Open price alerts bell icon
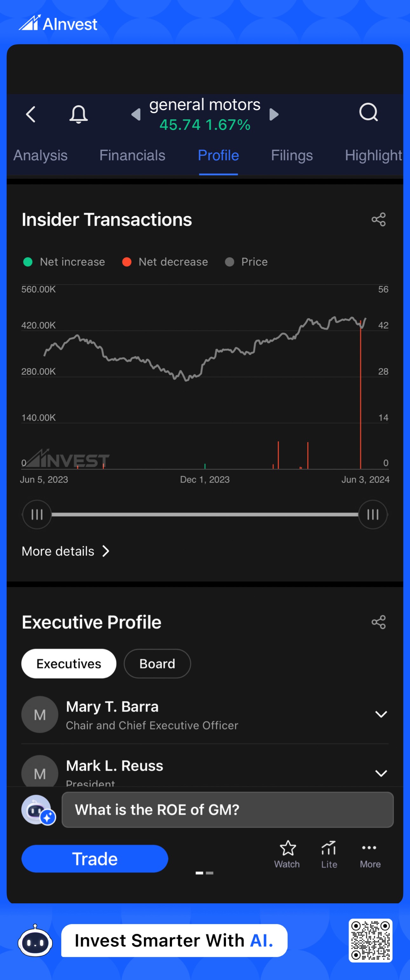The height and width of the screenshot is (980, 410). pyautogui.click(x=79, y=114)
